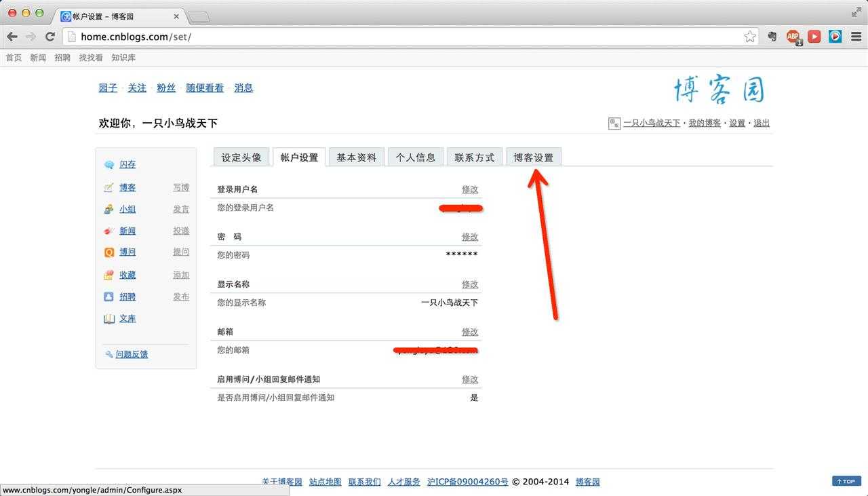Click the blue play extension icon
This screenshot has height=496, width=868.
pyautogui.click(x=835, y=37)
